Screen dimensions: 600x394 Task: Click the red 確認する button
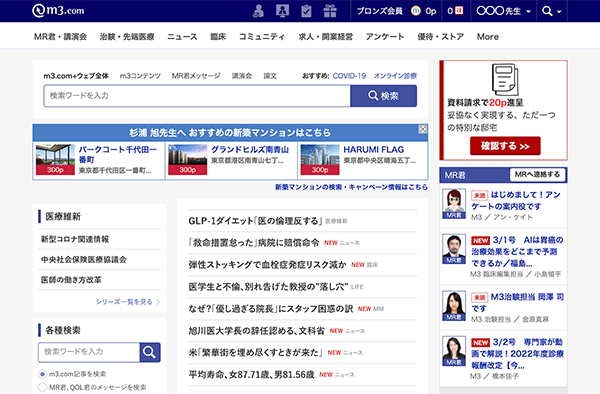point(505,146)
